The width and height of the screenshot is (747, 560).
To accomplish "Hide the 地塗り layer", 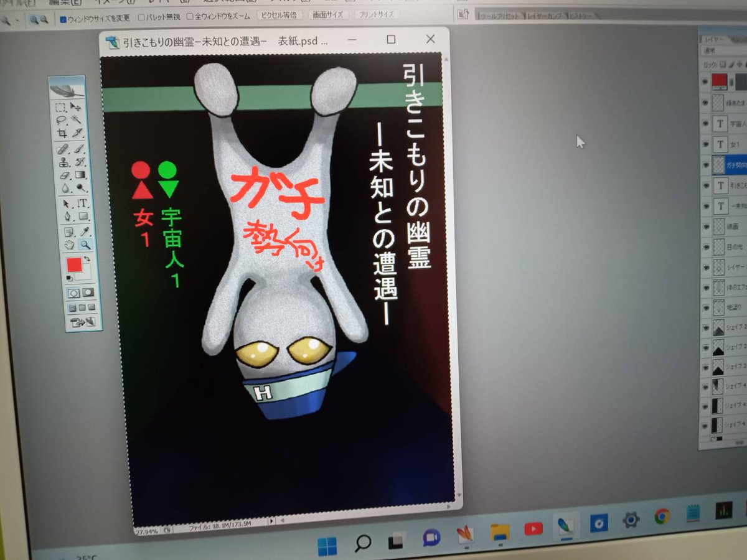I will tap(705, 307).
